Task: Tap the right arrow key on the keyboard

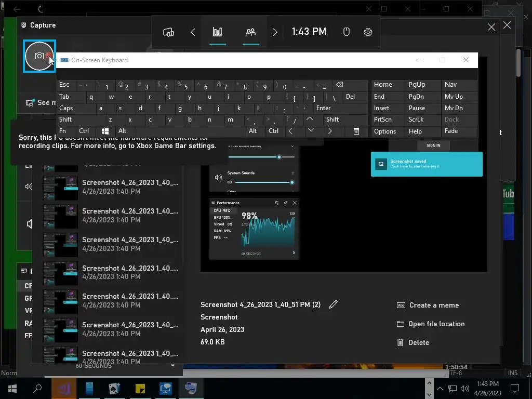Action: (330, 131)
